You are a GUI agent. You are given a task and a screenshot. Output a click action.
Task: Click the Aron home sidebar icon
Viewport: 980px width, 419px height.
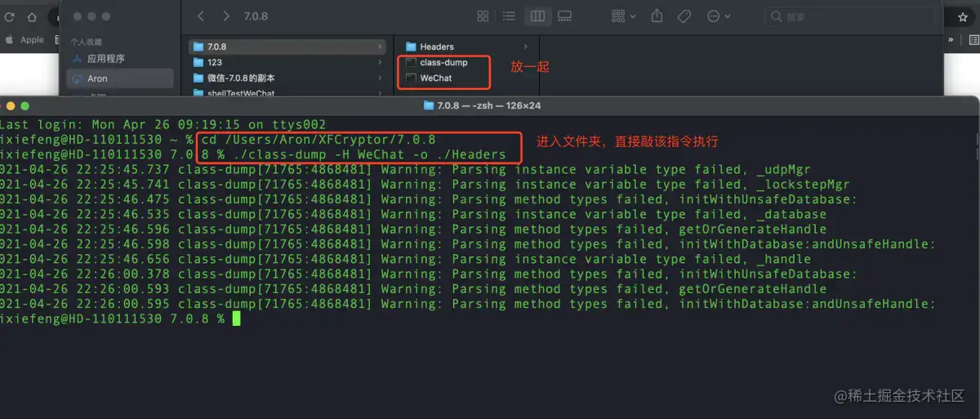click(78, 78)
